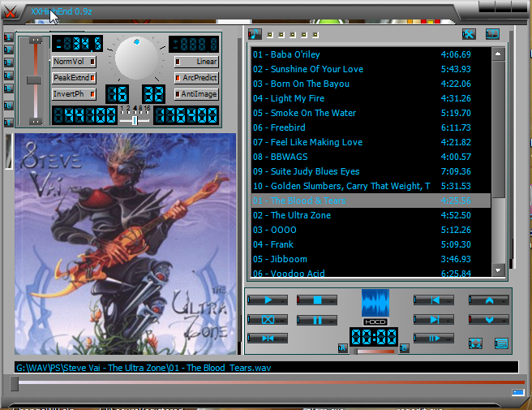Select preset button 1 on left strip
The width and height of the screenshot is (532, 410).
[8, 37]
